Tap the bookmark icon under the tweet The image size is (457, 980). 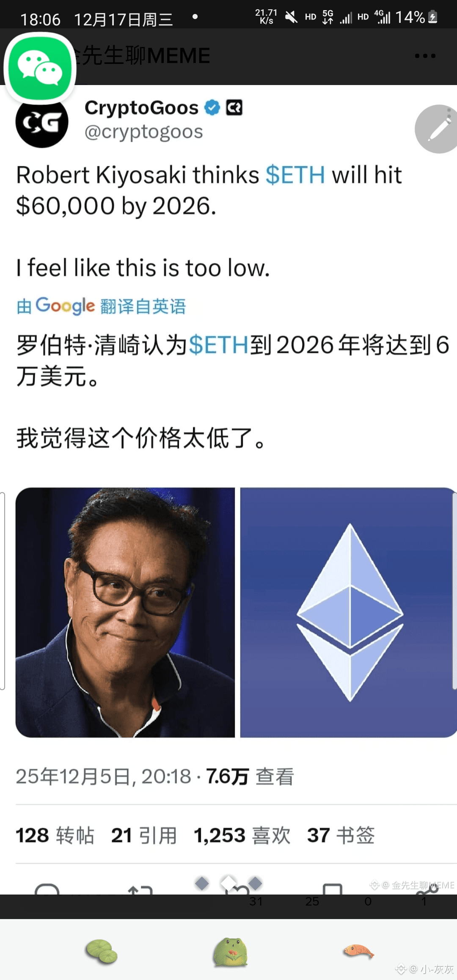point(333,889)
